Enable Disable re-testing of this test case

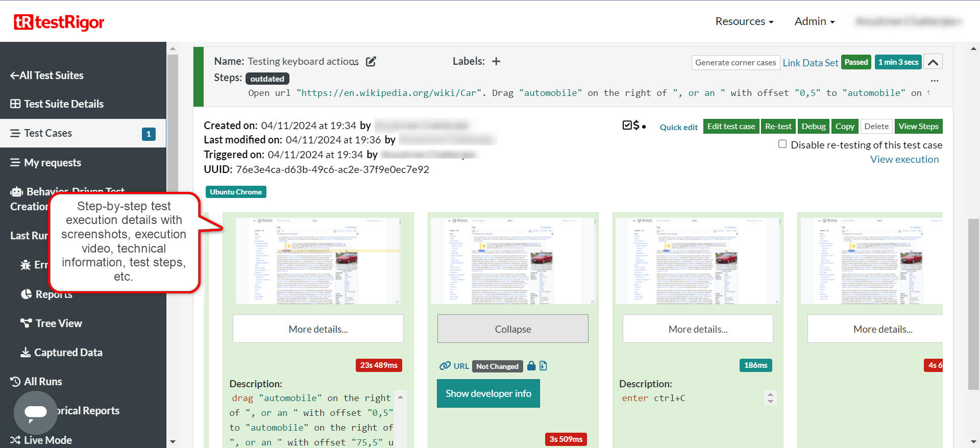tap(782, 144)
